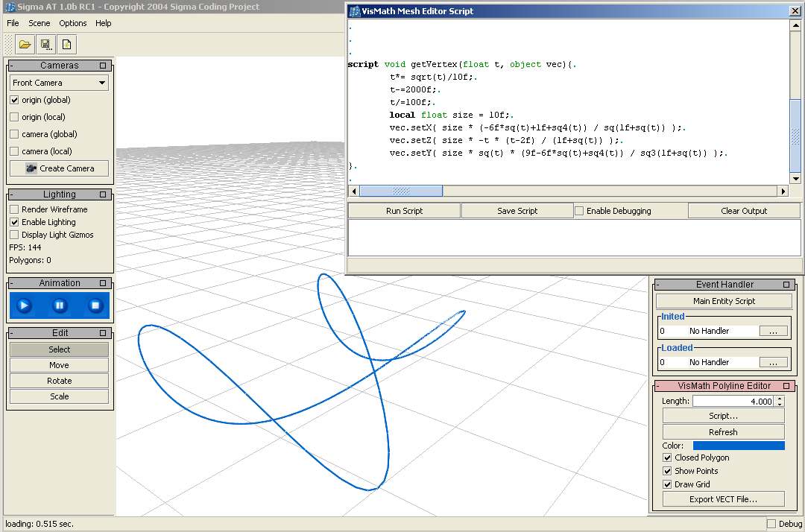The height and width of the screenshot is (532, 805).
Task: Toggle Enable Lighting checkbox
Action: click(14, 222)
